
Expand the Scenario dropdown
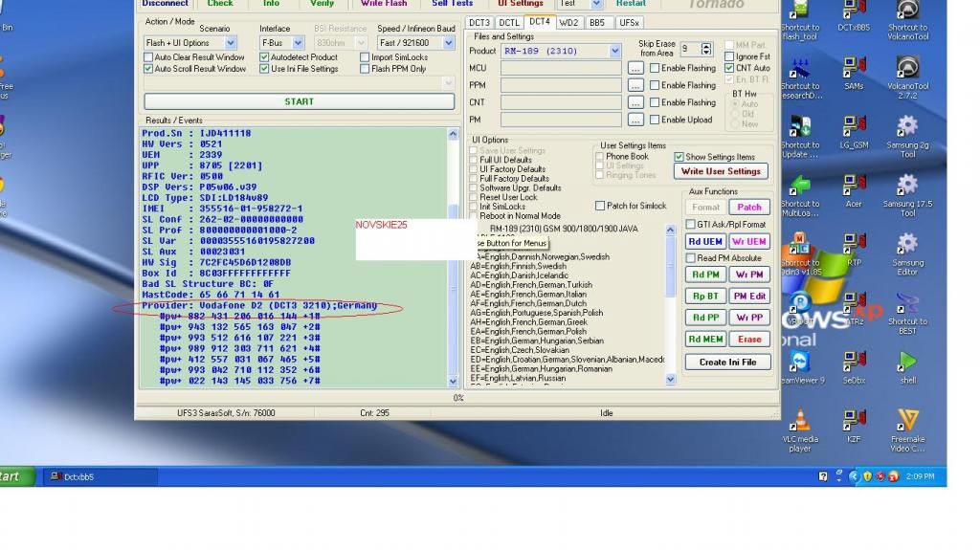click(x=230, y=43)
